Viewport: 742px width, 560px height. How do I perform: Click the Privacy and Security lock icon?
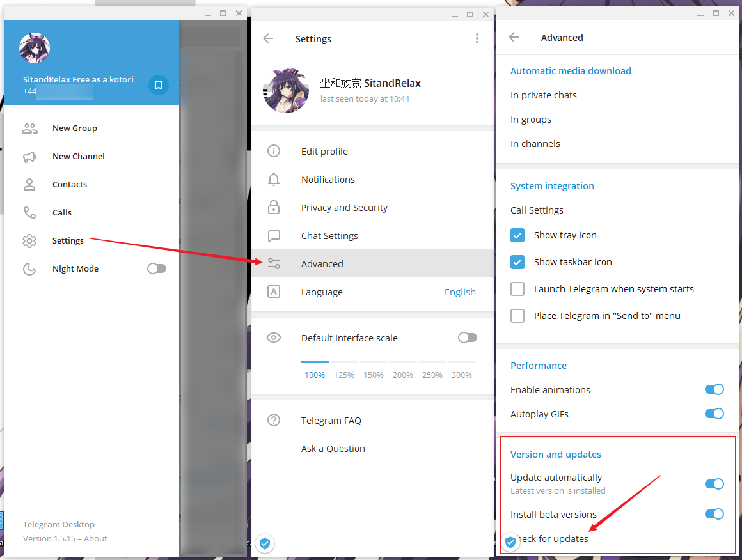coord(274,207)
